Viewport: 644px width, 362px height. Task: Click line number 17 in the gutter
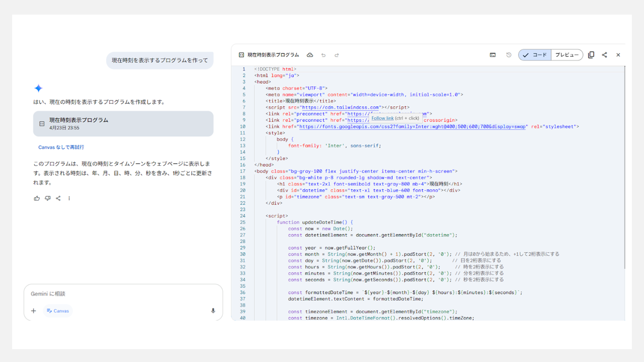click(242, 171)
